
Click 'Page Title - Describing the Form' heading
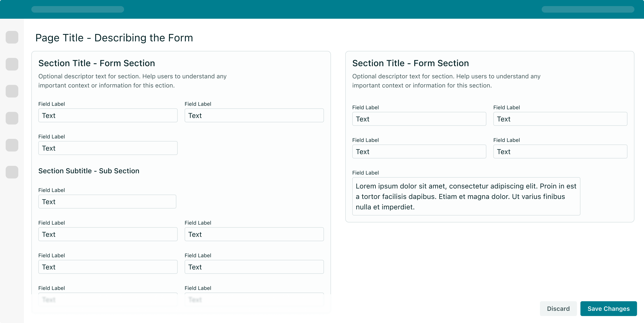tap(114, 38)
